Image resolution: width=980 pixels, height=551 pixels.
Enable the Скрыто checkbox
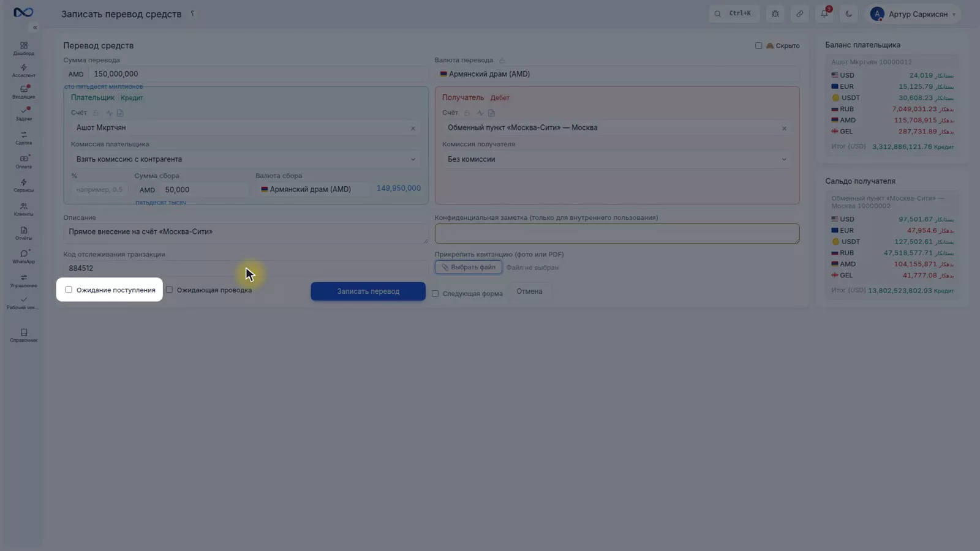[758, 45]
